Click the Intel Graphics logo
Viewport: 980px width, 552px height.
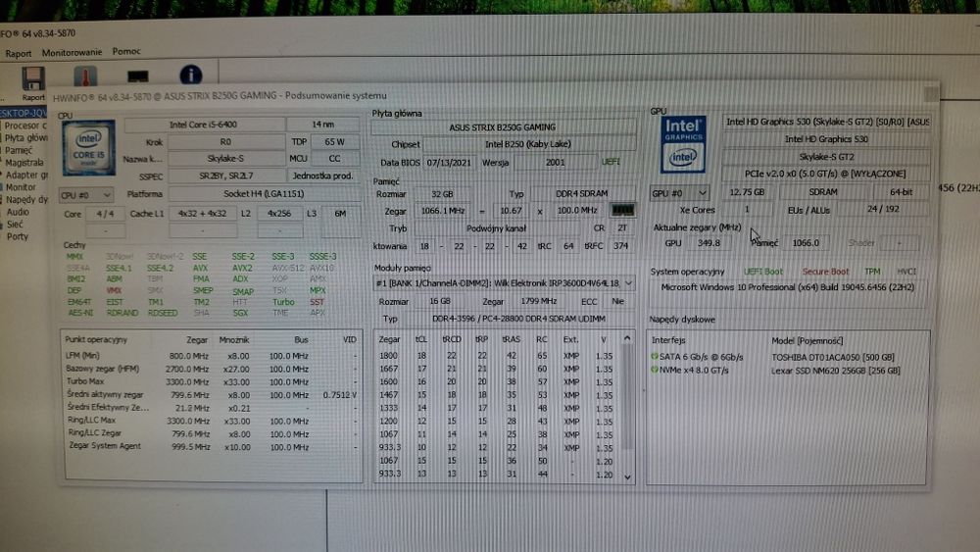coord(683,144)
